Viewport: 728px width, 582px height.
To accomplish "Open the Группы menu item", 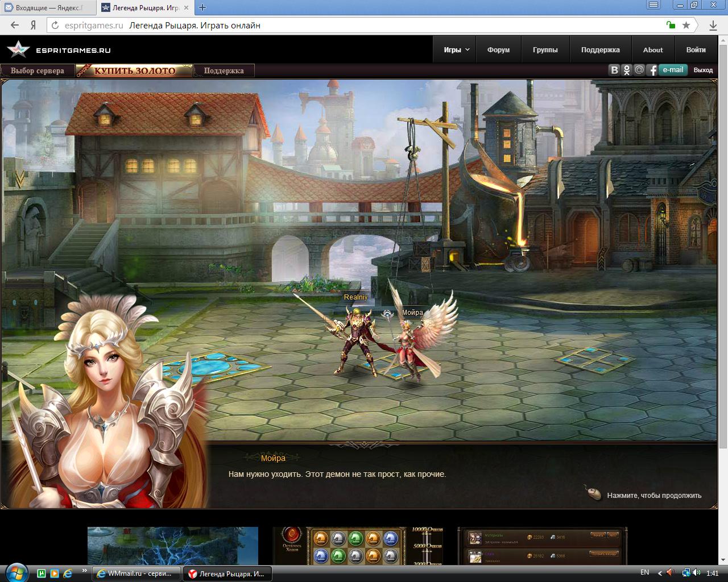I will 545,49.
